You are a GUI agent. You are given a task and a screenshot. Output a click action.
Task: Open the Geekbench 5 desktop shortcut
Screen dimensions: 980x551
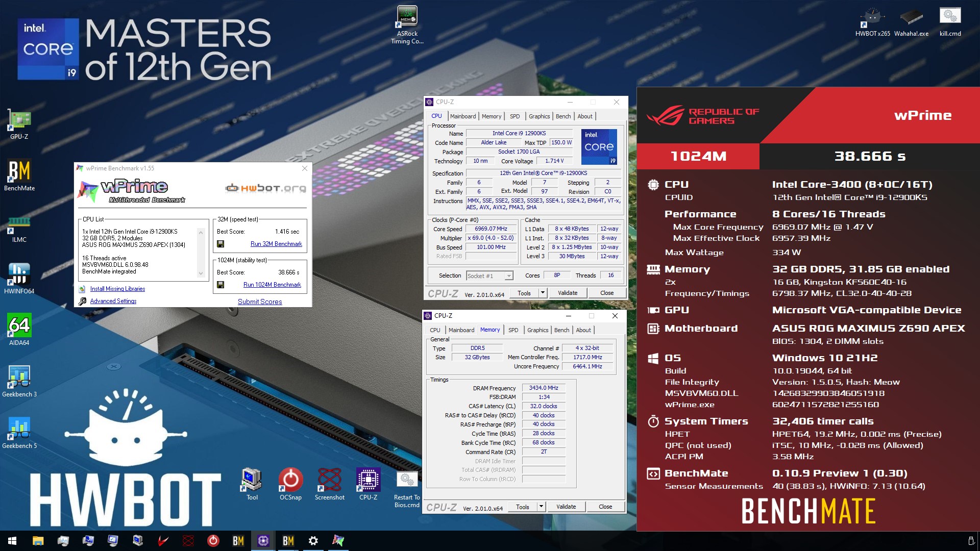(x=19, y=433)
